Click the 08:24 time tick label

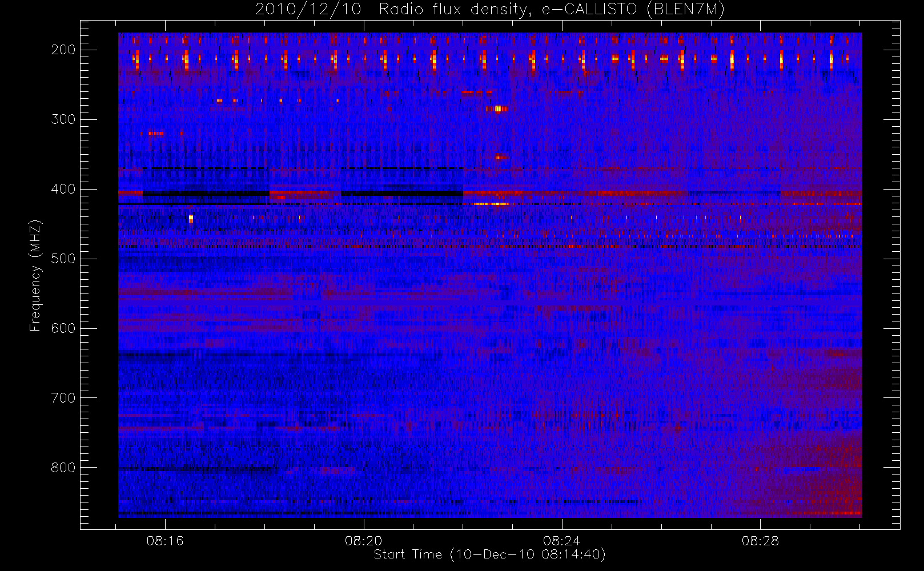pos(562,541)
